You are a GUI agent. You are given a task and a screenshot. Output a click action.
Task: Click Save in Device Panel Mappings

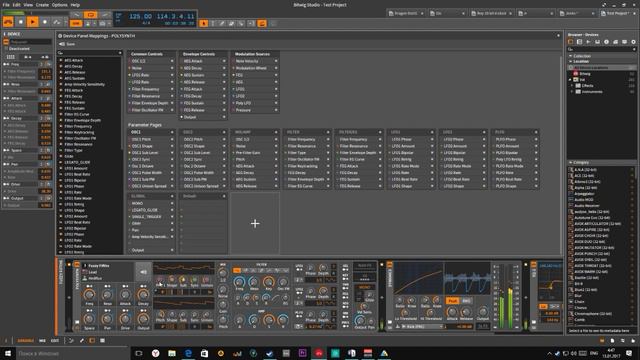point(71,44)
